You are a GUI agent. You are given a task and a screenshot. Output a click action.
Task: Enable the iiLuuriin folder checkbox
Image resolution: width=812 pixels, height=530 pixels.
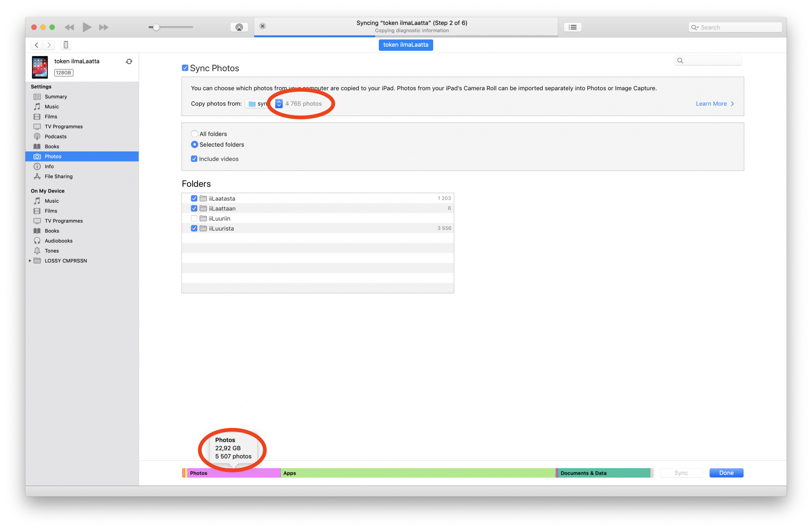194,218
